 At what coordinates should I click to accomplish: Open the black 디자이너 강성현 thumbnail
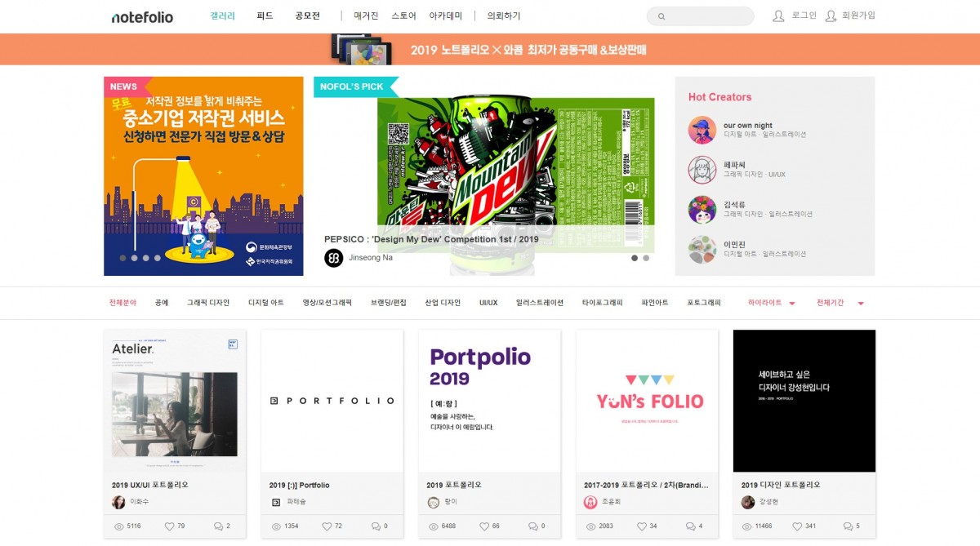(x=804, y=401)
